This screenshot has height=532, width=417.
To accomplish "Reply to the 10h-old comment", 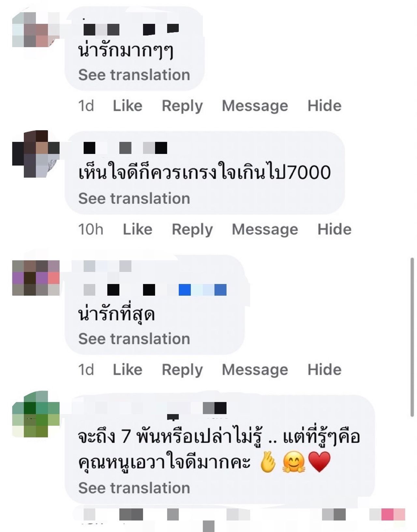I will [192, 229].
